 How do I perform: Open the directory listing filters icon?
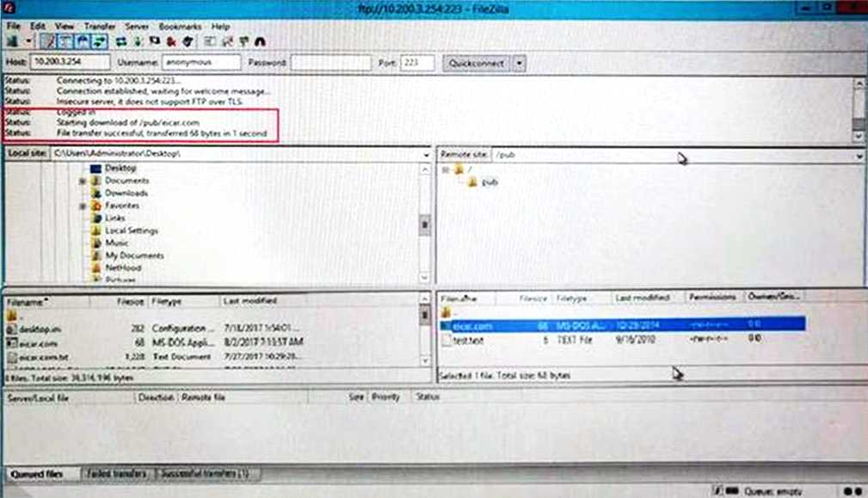(210, 41)
